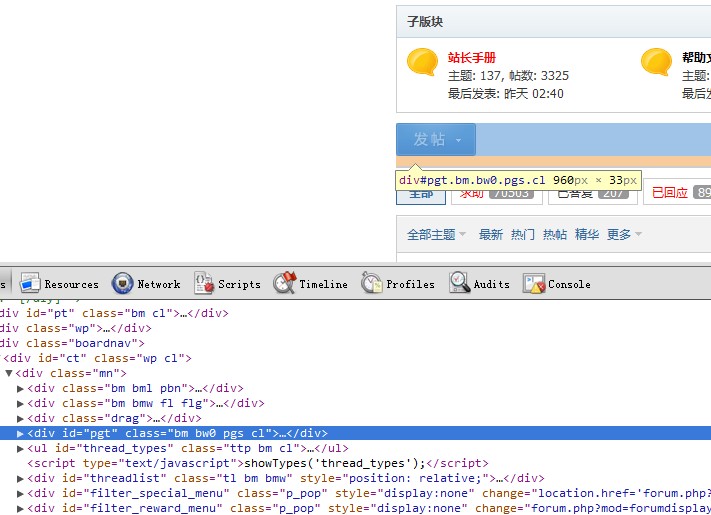Select the div class="boardnav" row
Screen dimensions: 711x515
(356, 343)
